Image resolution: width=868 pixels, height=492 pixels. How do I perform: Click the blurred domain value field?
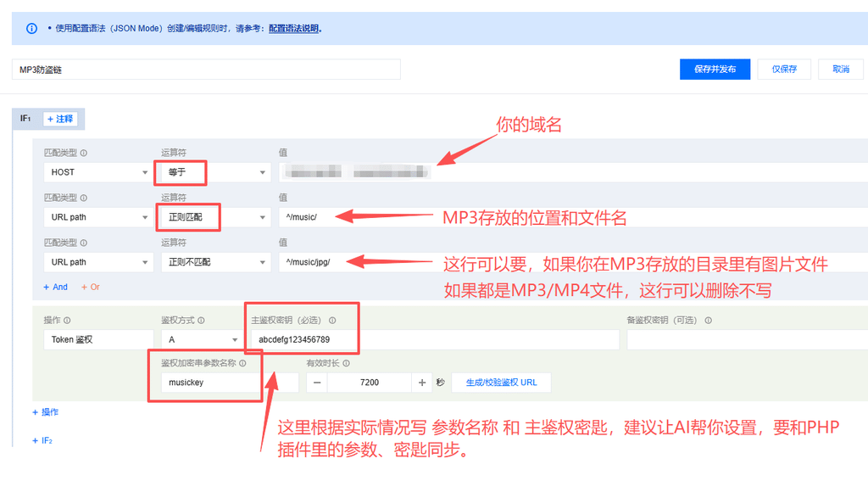pyautogui.click(x=573, y=172)
